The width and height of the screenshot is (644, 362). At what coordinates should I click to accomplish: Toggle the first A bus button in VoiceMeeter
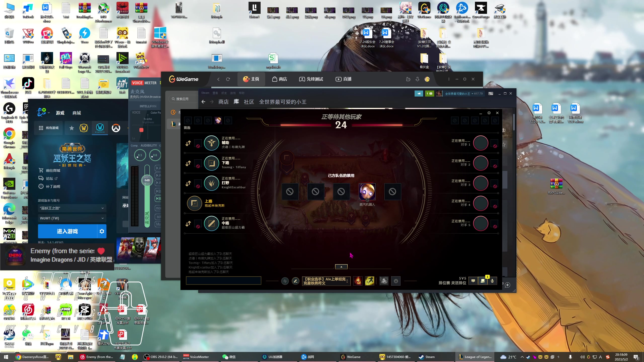[x=158, y=168]
